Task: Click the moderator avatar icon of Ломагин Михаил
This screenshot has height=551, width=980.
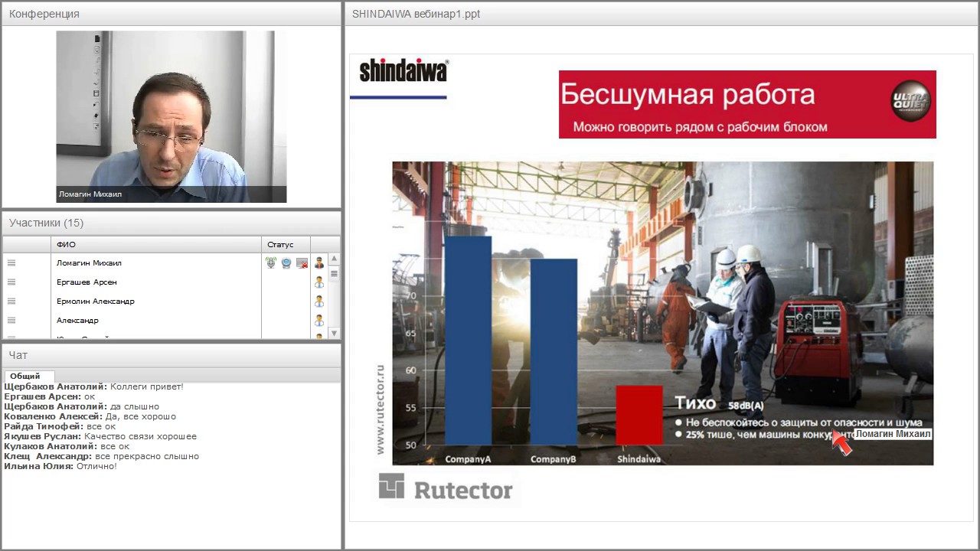Action: point(319,263)
